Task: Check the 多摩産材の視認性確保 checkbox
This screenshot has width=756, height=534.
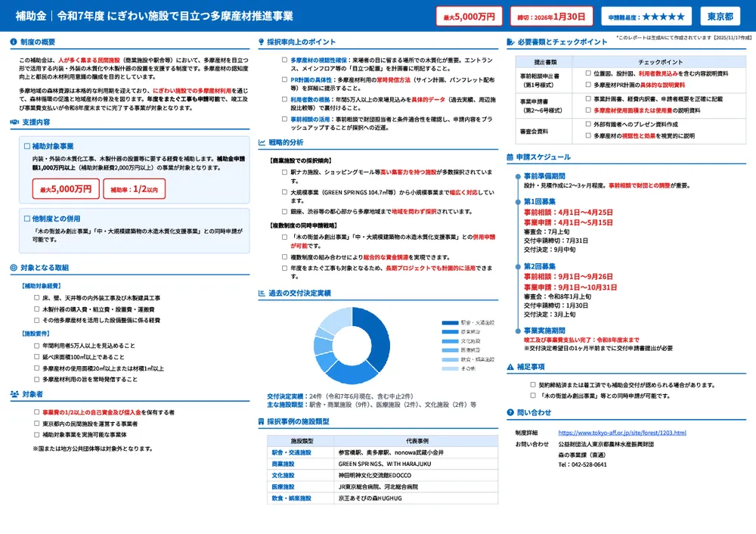Action: (x=284, y=60)
